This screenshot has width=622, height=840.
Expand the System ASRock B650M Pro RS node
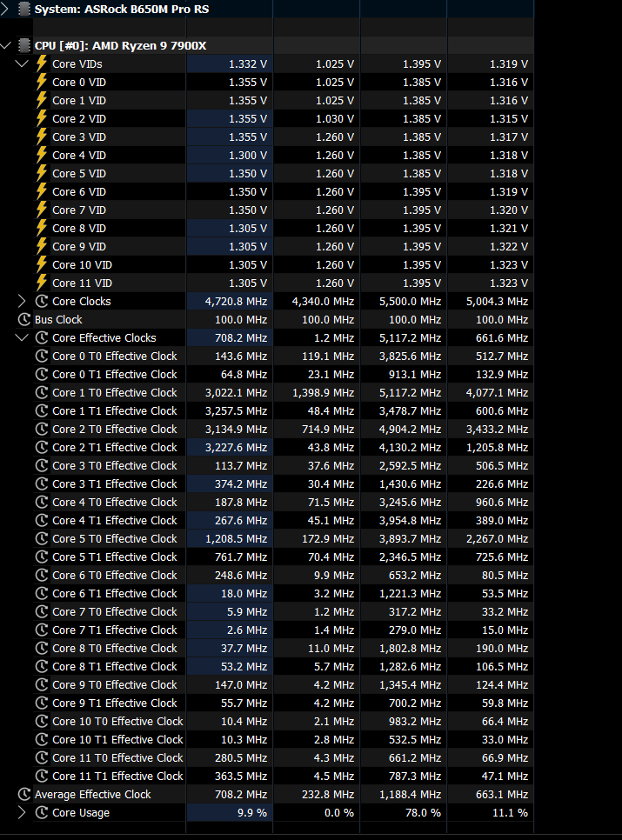point(5,9)
